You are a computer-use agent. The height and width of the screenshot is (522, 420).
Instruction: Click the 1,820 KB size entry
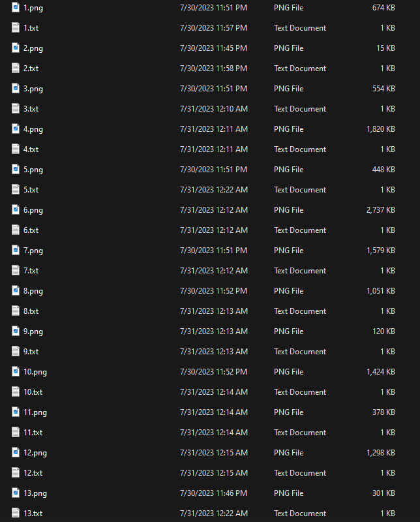[381, 129]
